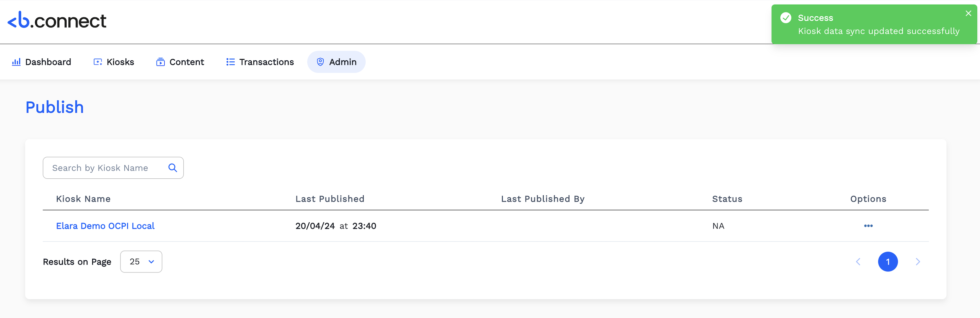Open the three-dot options menu for Elara Demo
The width and height of the screenshot is (980, 318).
868,226
